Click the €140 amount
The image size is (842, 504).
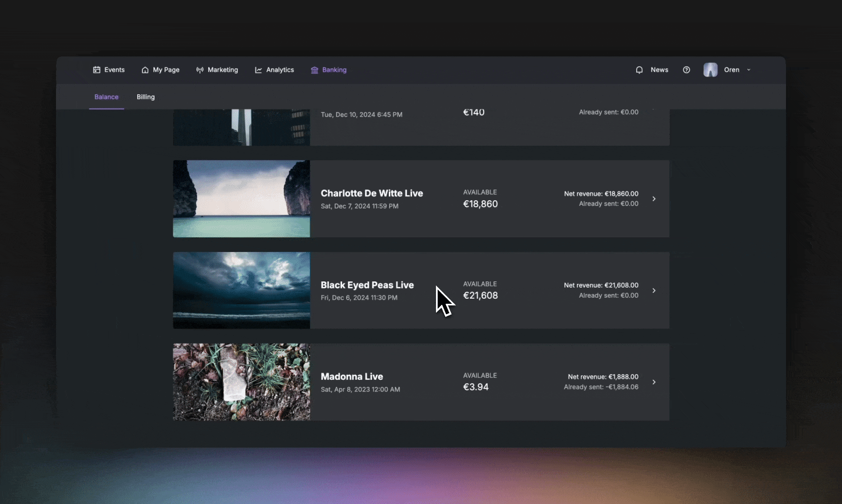(x=474, y=112)
